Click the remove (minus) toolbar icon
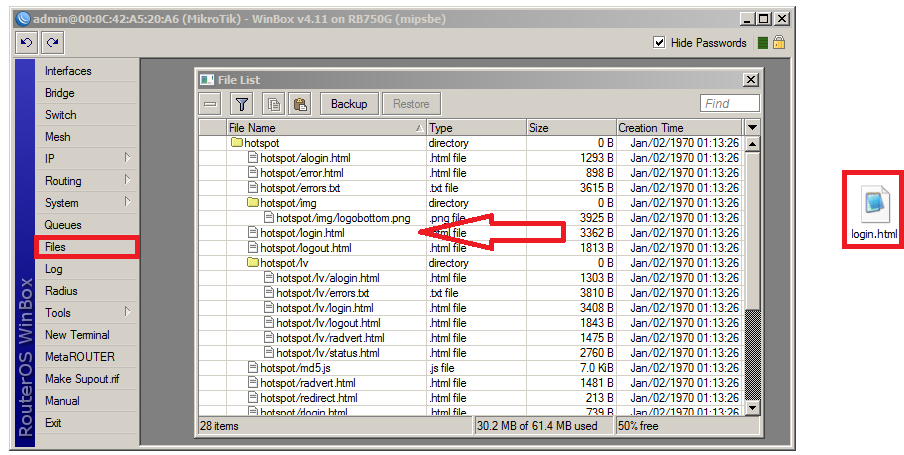The height and width of the screenshot is (455, 904). (x=210, y=103)
